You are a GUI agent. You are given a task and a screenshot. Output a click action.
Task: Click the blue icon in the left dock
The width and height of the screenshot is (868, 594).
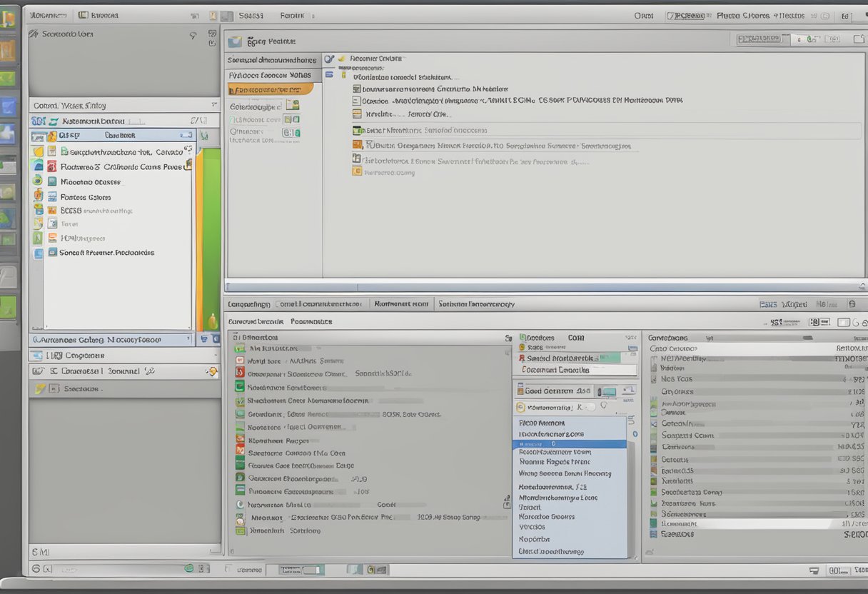coord(8,107)
